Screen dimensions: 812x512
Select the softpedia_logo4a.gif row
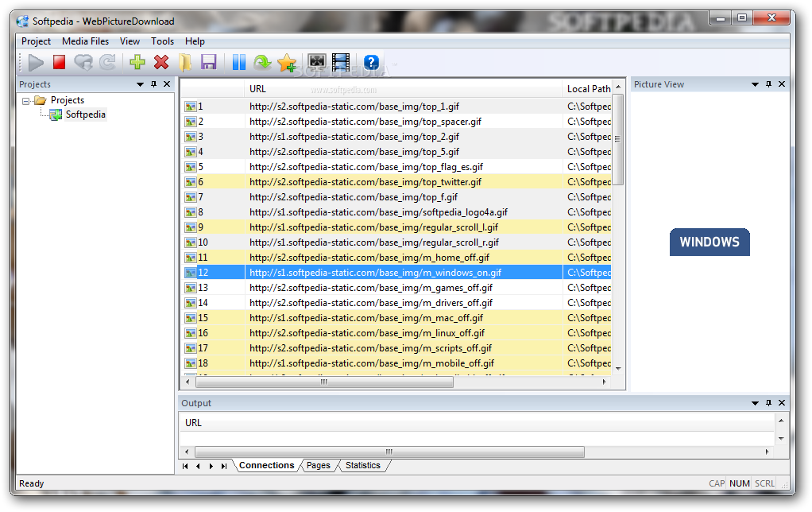pyautogui.click(x=397, y=212)
